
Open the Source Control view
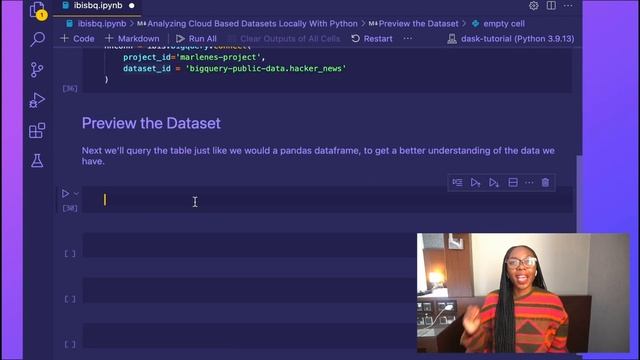coord(37,70)
